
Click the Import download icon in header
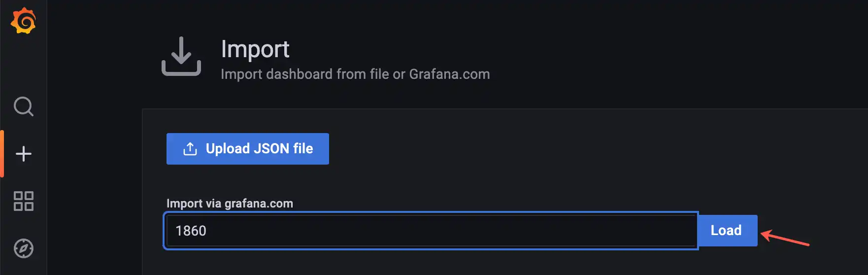(x=181, y=56)
